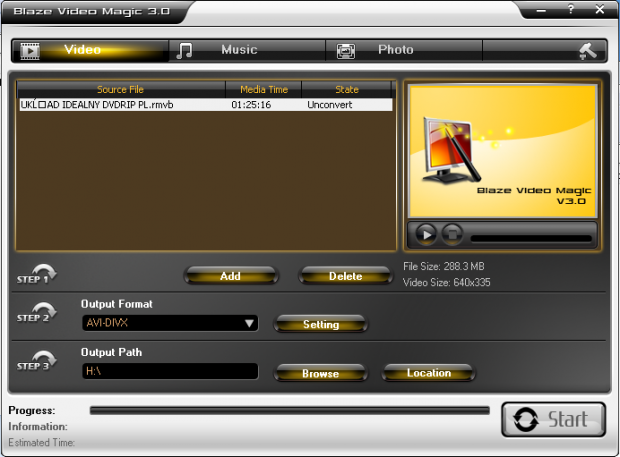The image size is (620, 457).
Task: Switch to the Video tab
Action: tap(91, 50)
